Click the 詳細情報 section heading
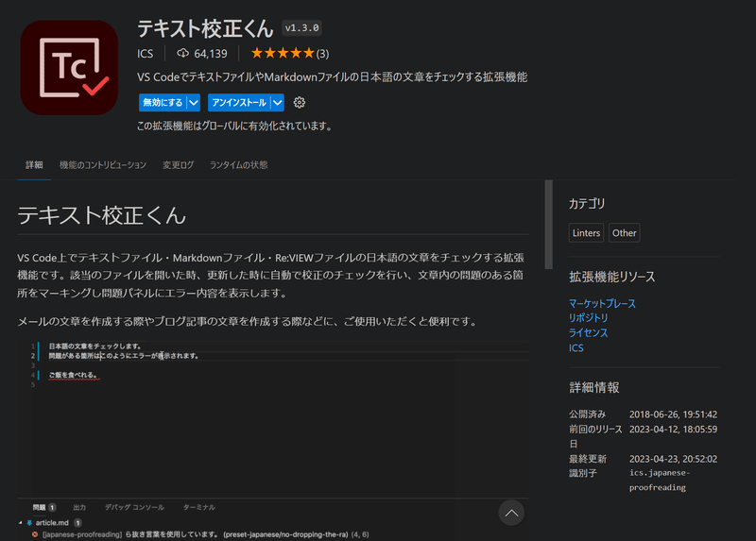756x541 pixels. coord(594,387)
